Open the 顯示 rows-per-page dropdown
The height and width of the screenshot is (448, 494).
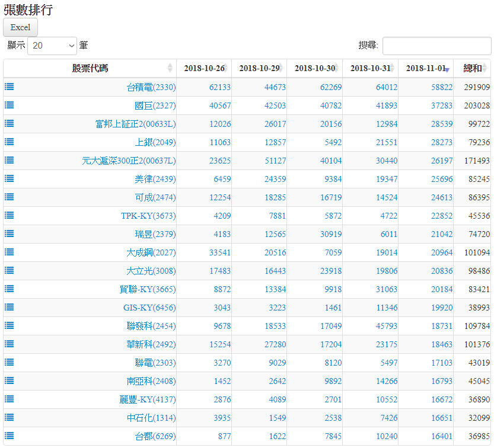pos(52,46)
